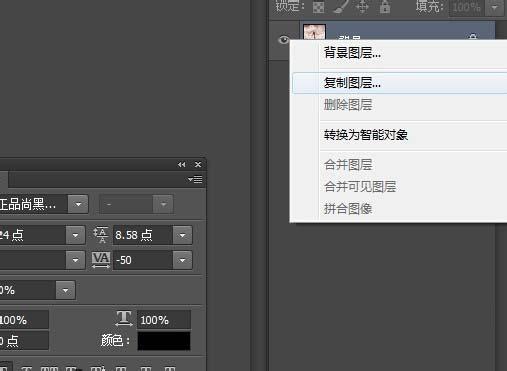Open the black 颜色 text color swatch
The width and height of the screenshot is (507, 371).
164,341
